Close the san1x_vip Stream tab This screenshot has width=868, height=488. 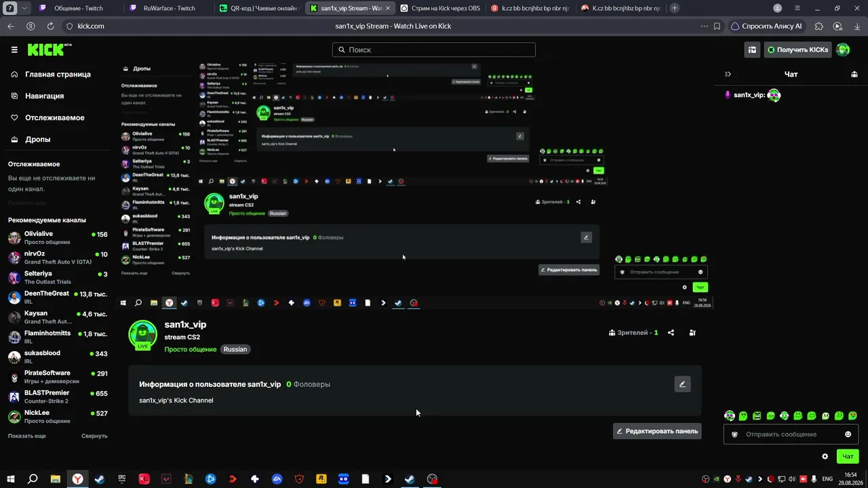[x=388, y=8]
